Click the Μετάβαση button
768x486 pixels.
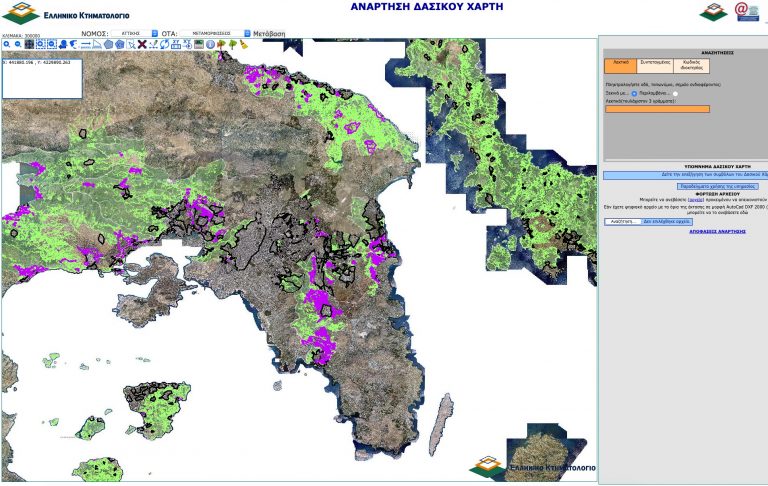(x=268, y=34)
